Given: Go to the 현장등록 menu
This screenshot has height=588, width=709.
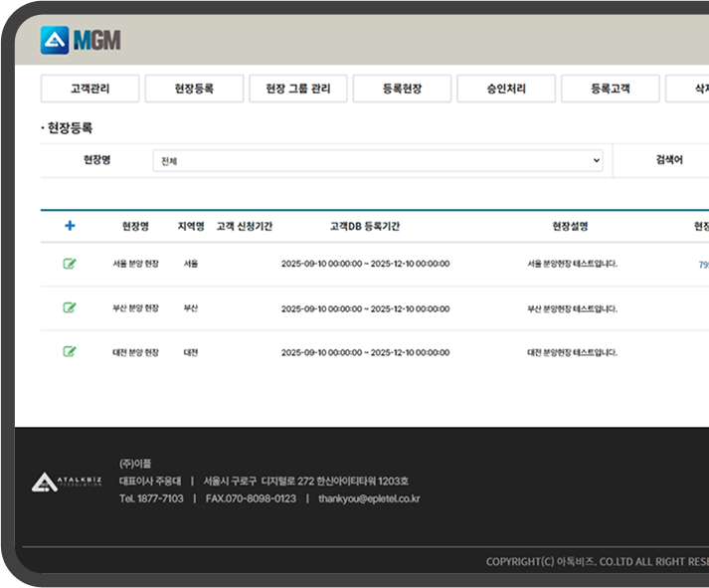Looking at the screenshot, I should pos(194,89).
